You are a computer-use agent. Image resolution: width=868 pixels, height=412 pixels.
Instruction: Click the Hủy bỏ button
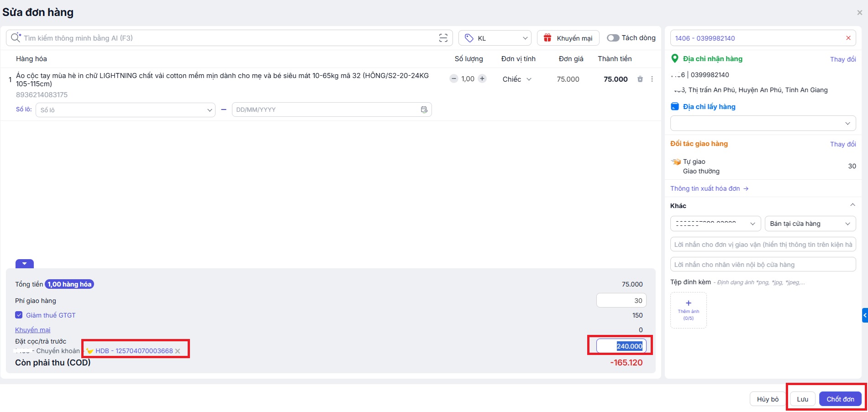point(768,399)
